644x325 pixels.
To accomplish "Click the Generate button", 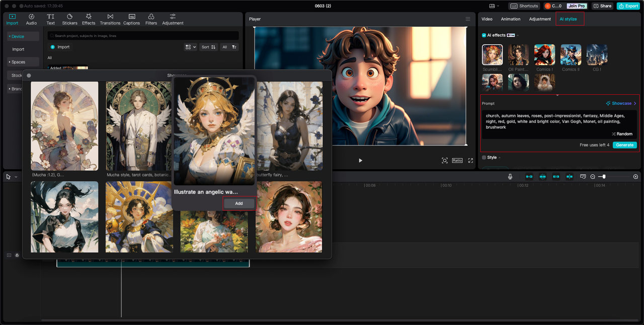I will [x=624, y=145].
